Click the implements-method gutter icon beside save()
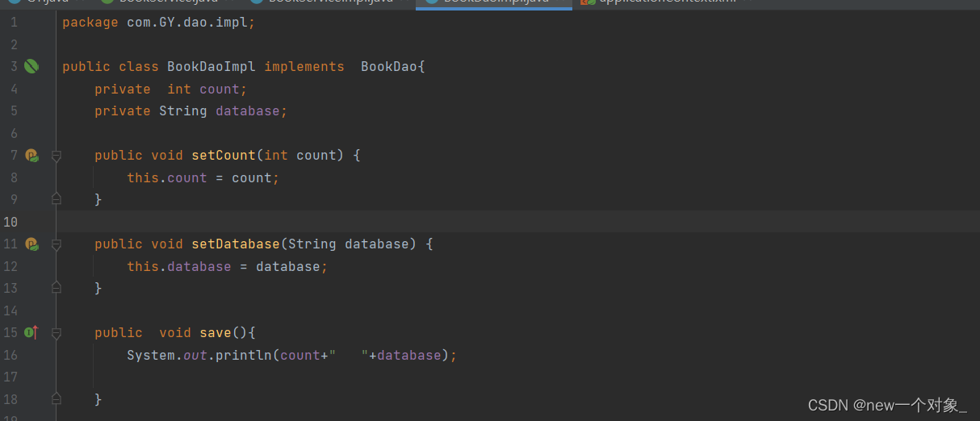The image size is (980, 421). (31, 332)
